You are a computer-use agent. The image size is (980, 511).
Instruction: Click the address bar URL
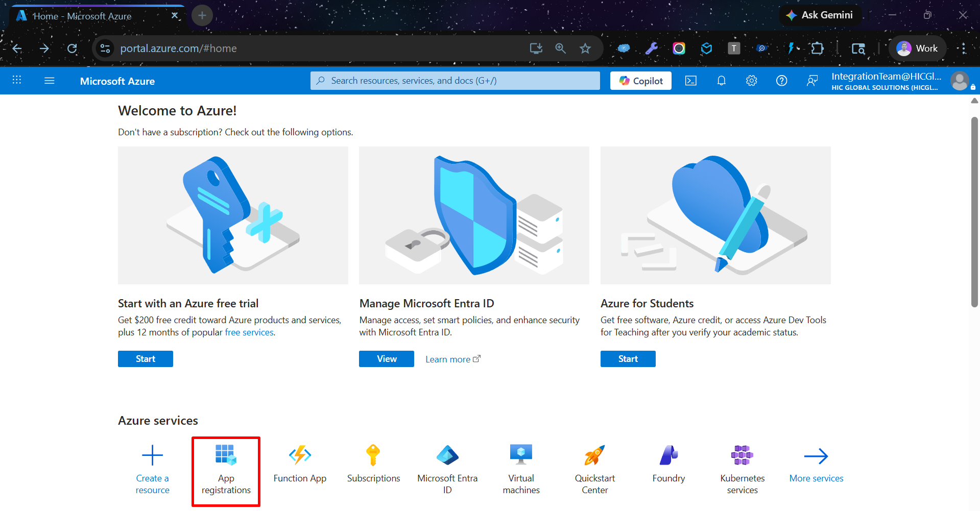178,48
